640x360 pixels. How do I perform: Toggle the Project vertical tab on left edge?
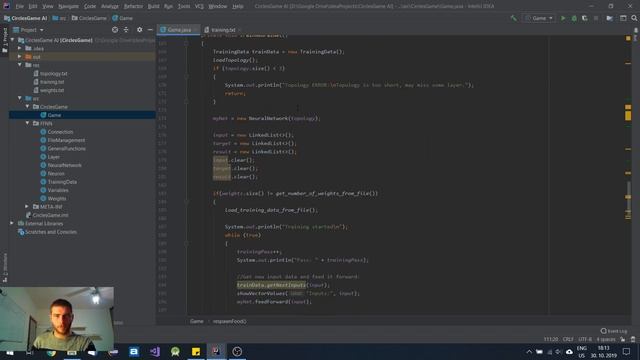[4, 40]
